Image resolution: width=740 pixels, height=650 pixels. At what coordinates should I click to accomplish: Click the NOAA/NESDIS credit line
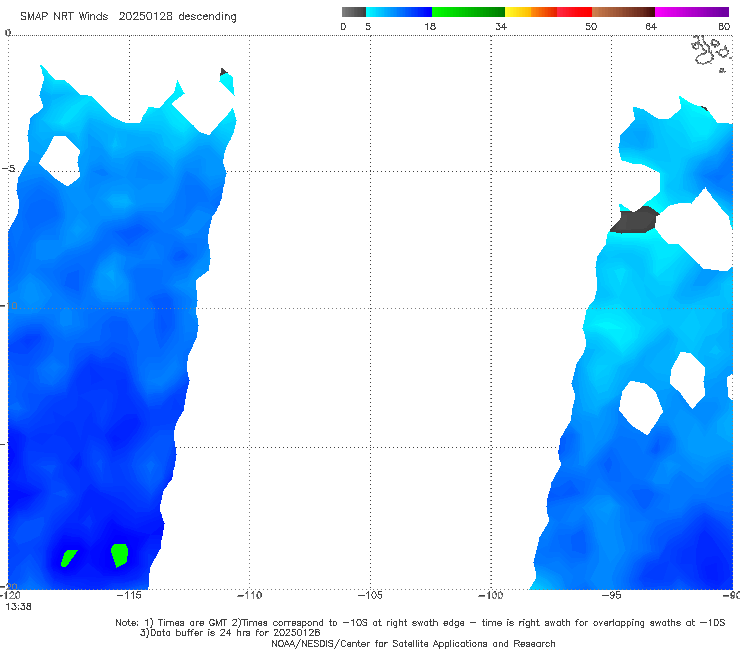coord(413,644)
